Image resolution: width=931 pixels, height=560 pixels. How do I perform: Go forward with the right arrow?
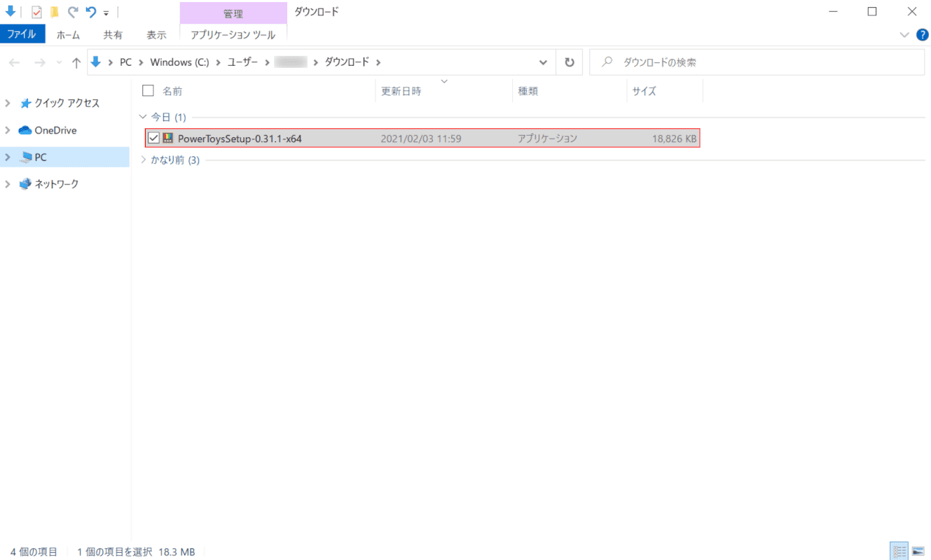point(40,62)
